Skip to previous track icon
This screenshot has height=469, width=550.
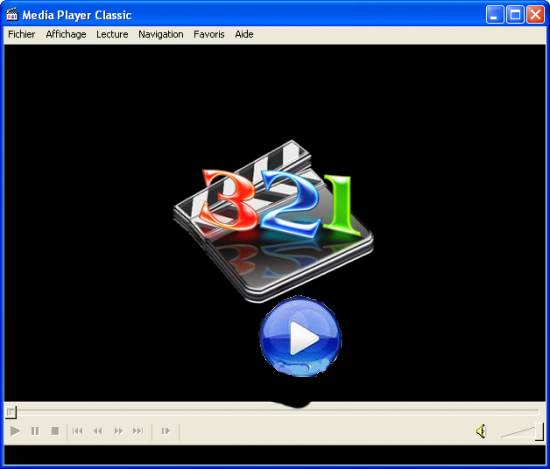tap(78, 431)
